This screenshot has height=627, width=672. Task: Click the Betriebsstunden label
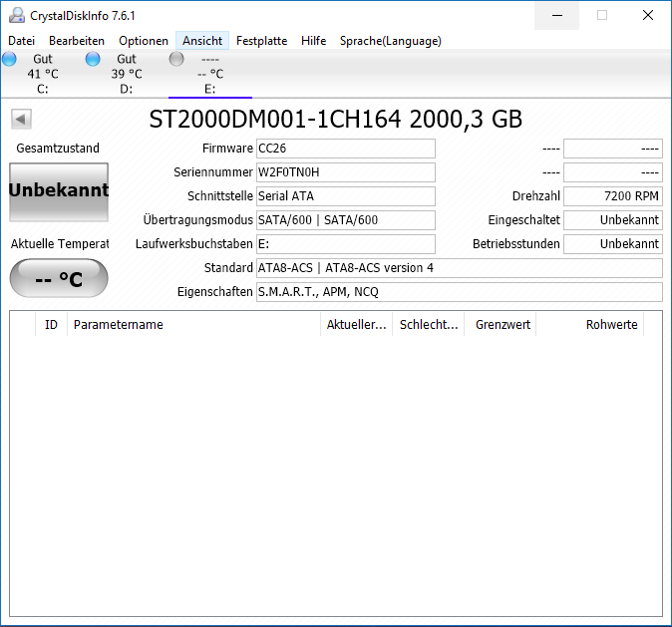click(x=516, y=244)
